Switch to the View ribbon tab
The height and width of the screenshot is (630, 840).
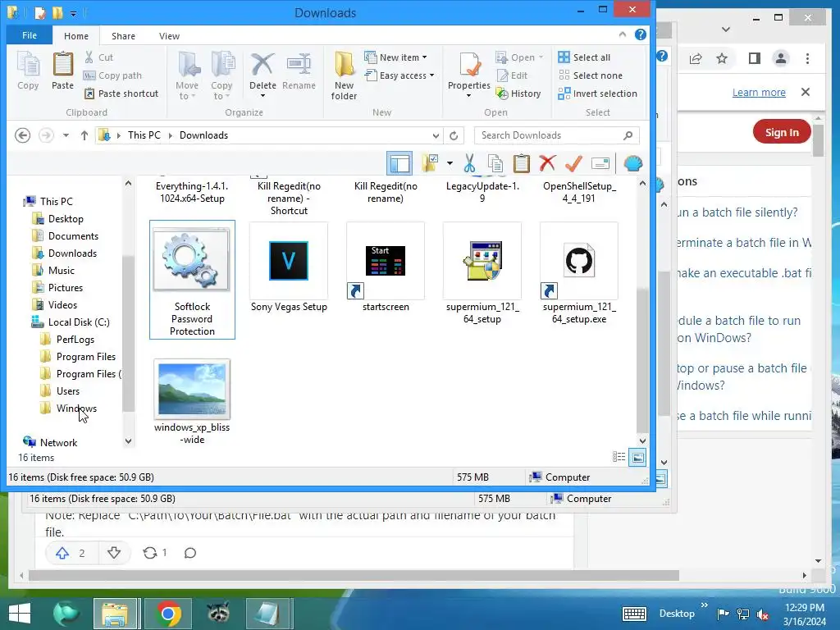click(169, 36)
